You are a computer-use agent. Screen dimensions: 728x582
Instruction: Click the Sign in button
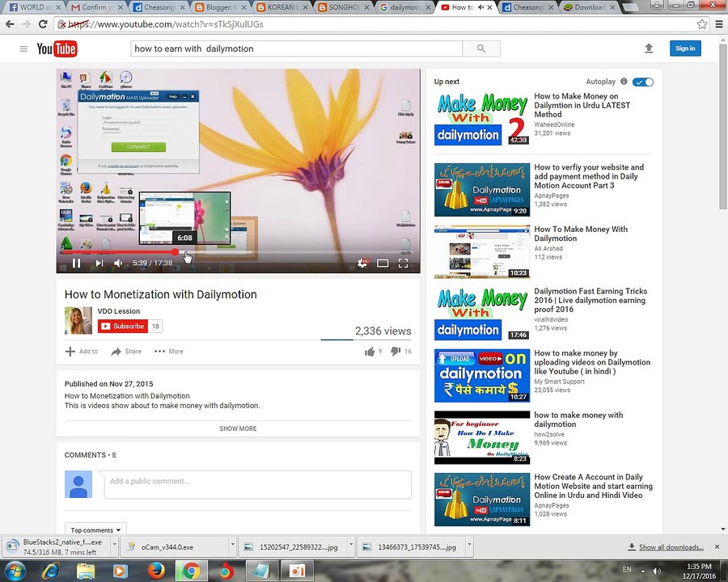coord(685,48)
